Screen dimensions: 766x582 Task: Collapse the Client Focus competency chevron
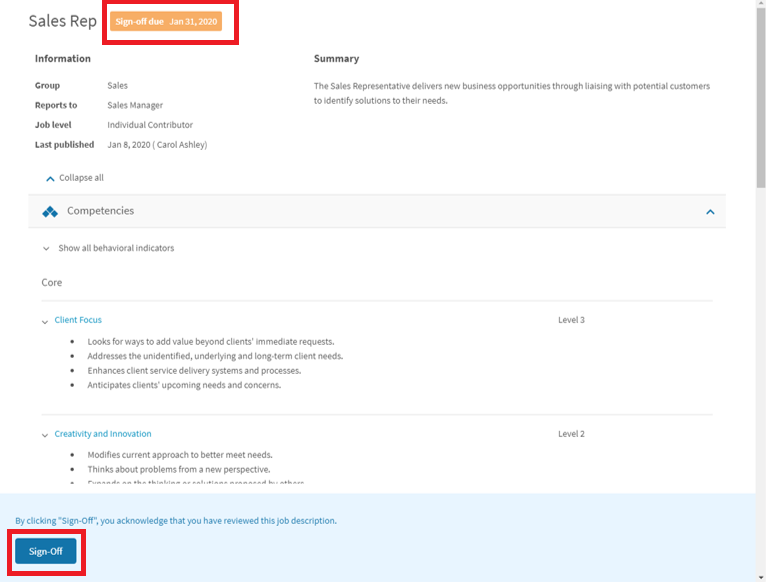coord(45,321)
